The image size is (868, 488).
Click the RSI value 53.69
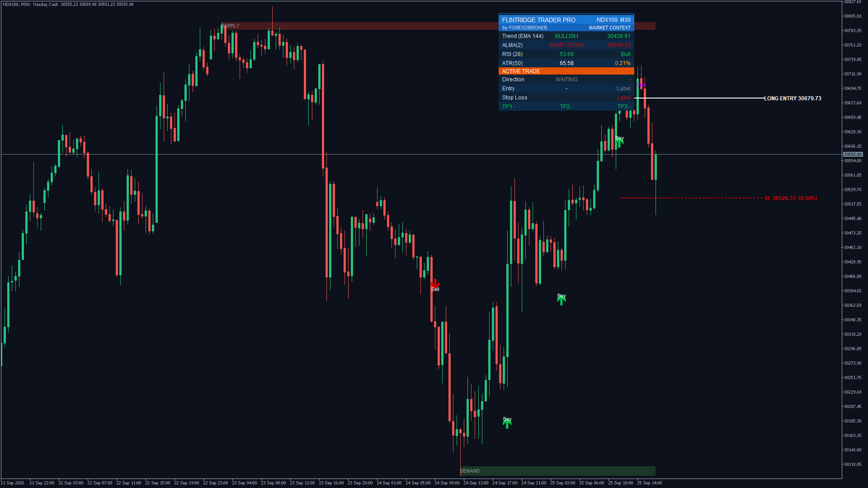pyautogui.click(x=566, y=54)
